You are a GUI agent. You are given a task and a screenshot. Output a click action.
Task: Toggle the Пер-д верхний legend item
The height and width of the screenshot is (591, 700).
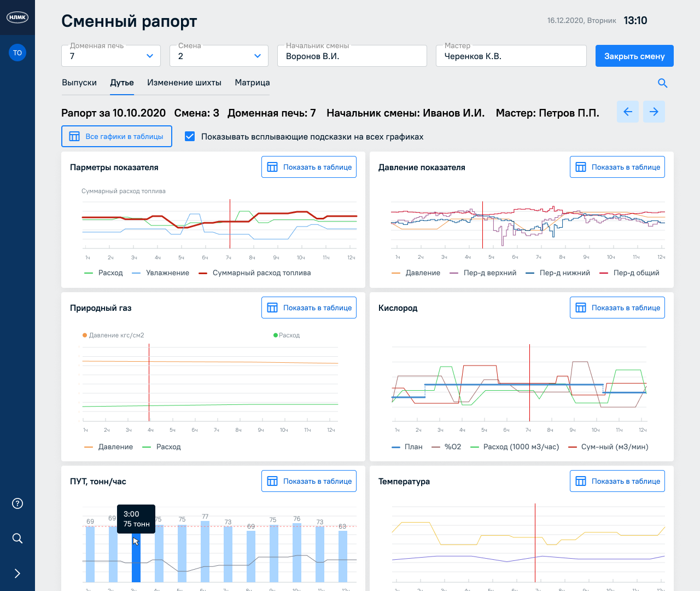483,273
